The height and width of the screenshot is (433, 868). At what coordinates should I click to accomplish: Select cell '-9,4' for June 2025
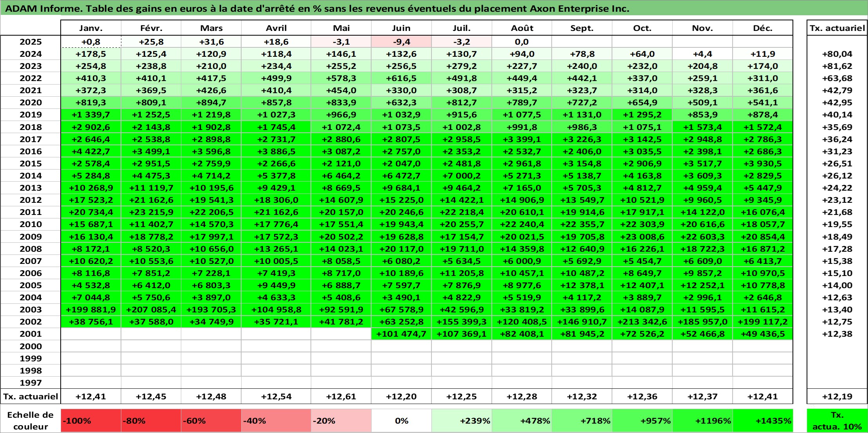401,42
